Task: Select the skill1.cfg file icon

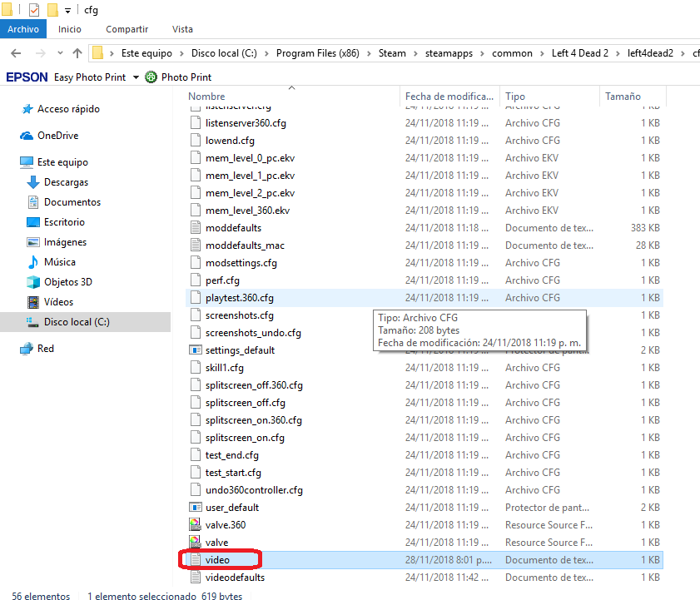Action: 196,368
